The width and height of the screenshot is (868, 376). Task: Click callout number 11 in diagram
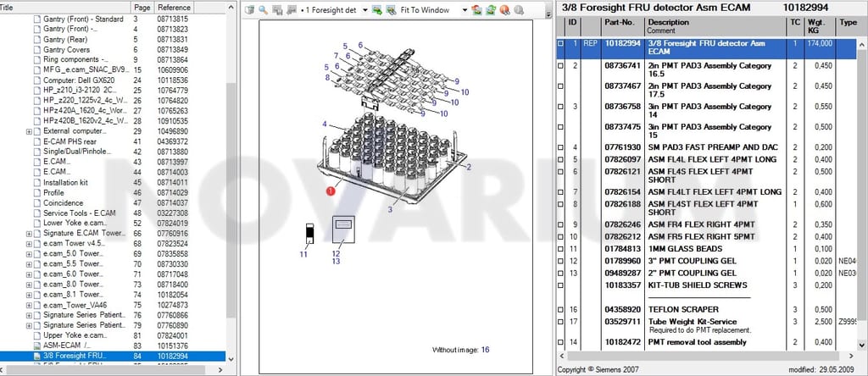coord(303,254)
